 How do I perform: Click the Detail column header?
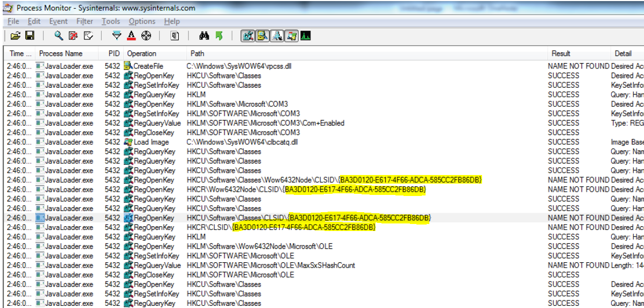(627, 53)
